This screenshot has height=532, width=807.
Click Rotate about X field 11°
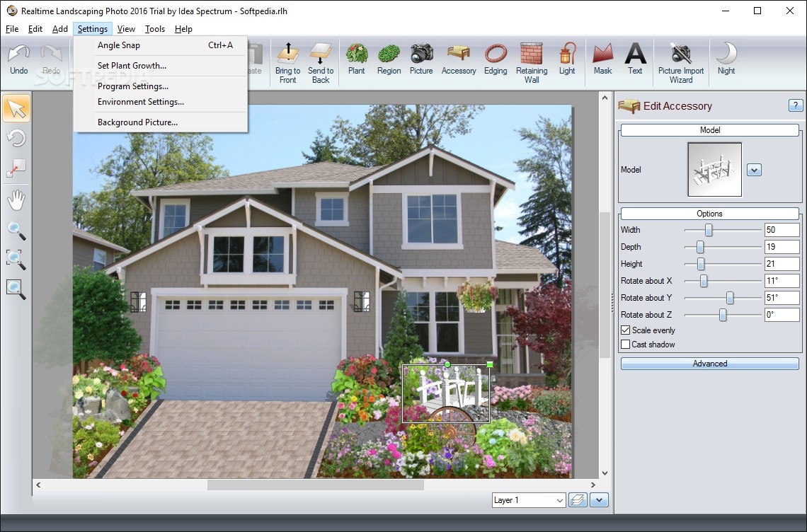click(x=782, y=281)
